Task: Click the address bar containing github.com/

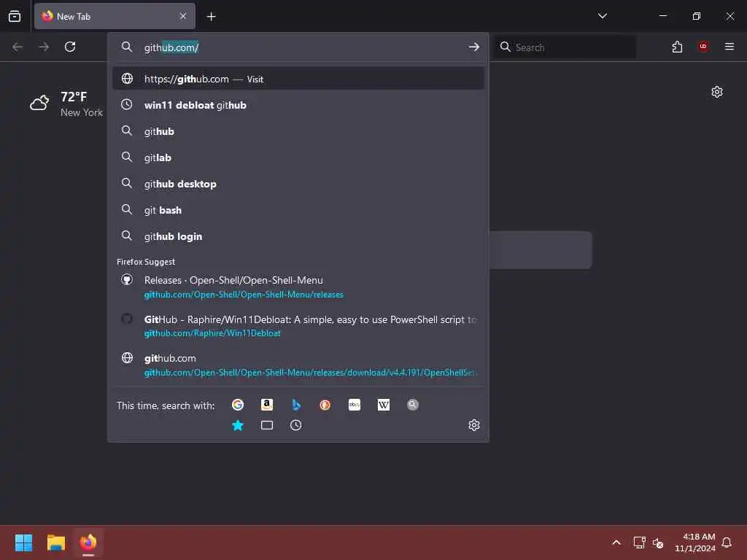Action: [x=298, y=47]
